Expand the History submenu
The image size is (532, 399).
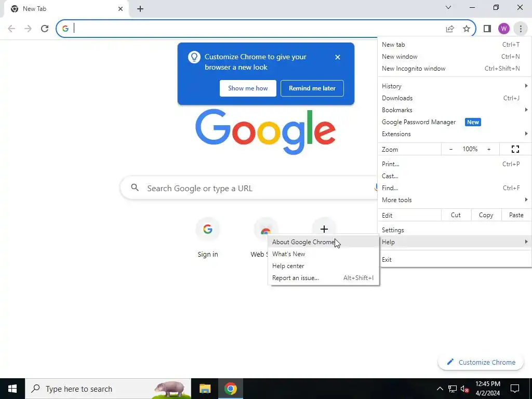click(455, 86)
